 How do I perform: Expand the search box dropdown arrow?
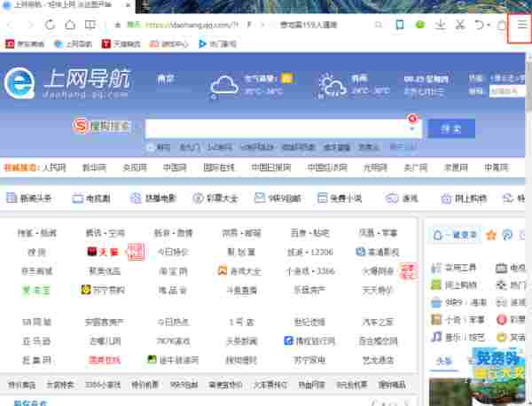pos(412,129)
